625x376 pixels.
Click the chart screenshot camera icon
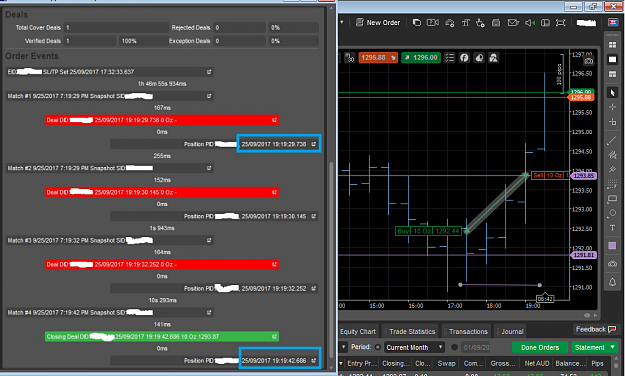[588, 61]
